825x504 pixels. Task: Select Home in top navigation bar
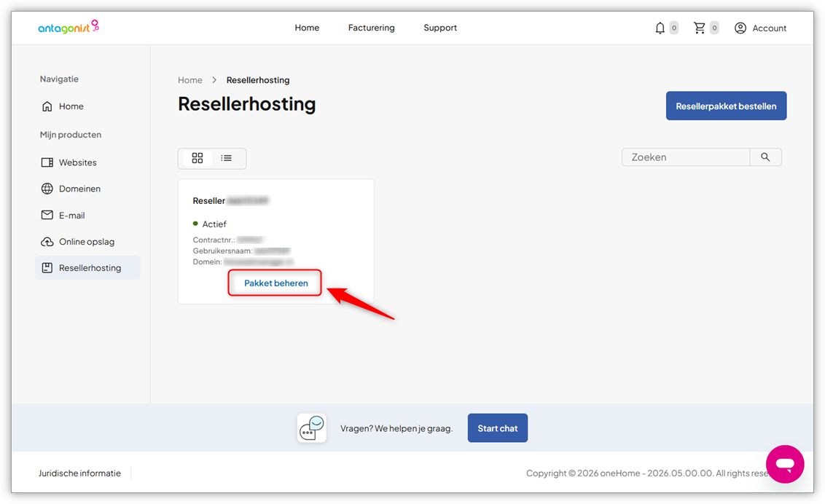pos(307,28)
